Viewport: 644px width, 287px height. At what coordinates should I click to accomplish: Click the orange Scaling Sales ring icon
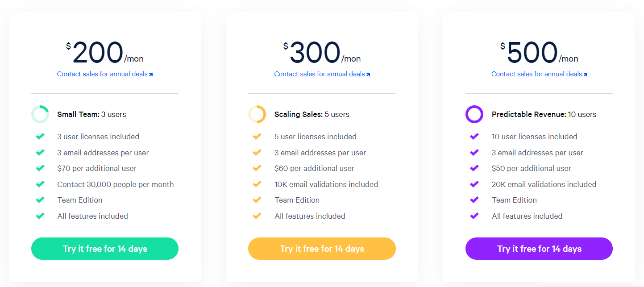point(257,114)
